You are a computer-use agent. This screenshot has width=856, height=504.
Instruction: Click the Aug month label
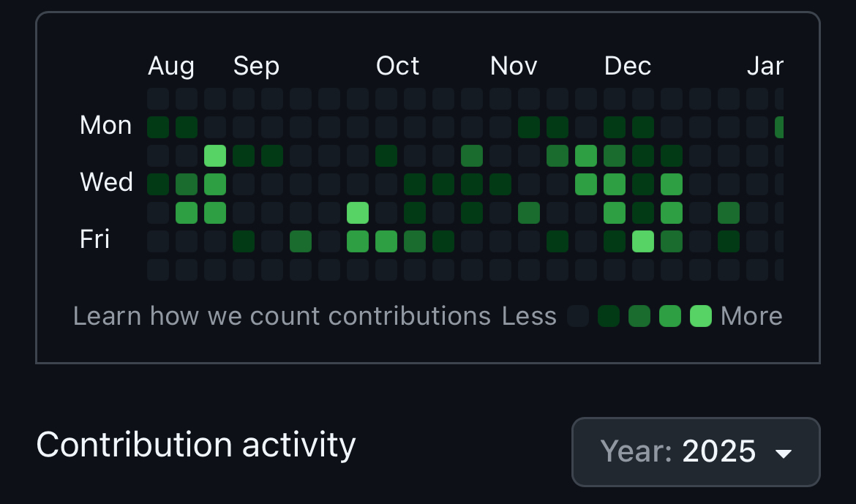point(171,67)
